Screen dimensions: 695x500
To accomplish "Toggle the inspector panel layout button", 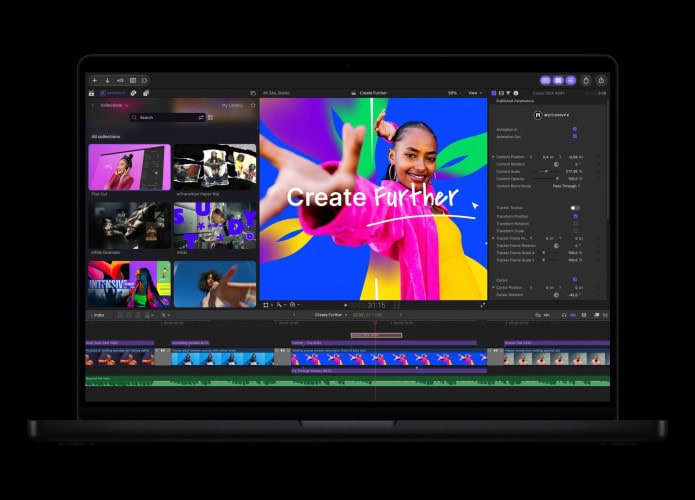I will coord(570,80).
